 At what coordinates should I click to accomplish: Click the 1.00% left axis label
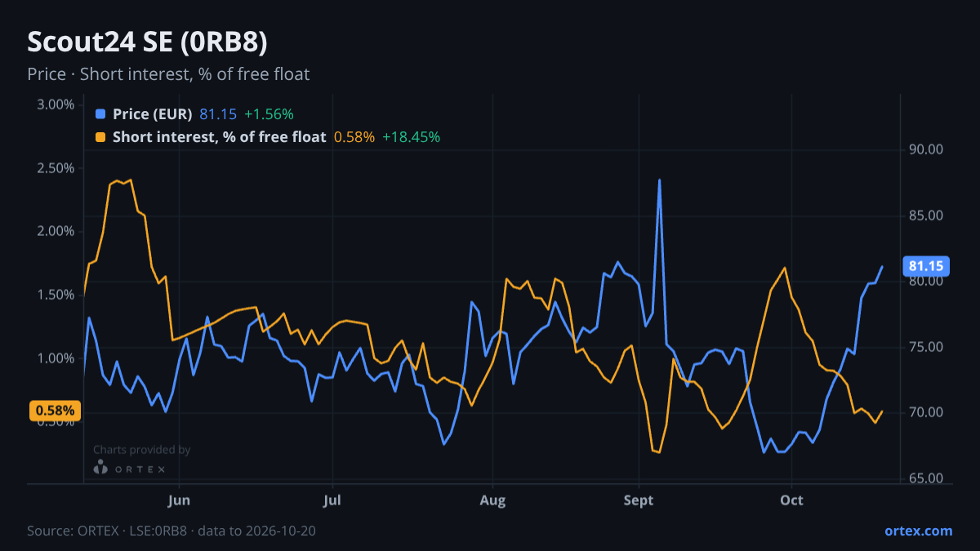point(56,358)
